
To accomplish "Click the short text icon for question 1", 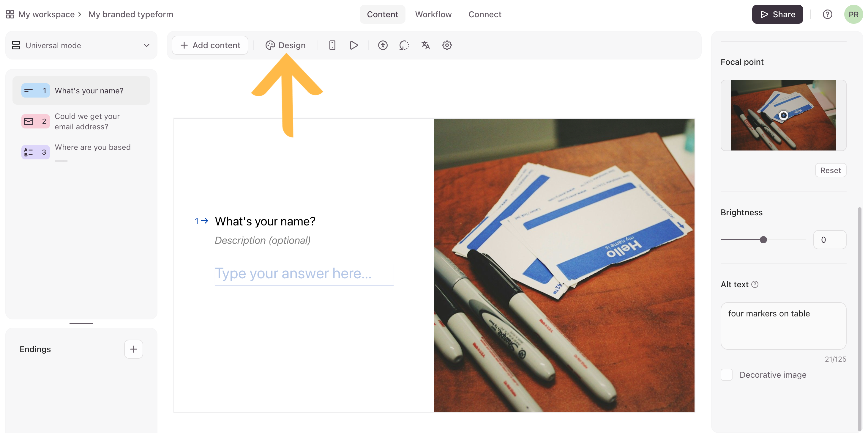I will coord(29,90).
